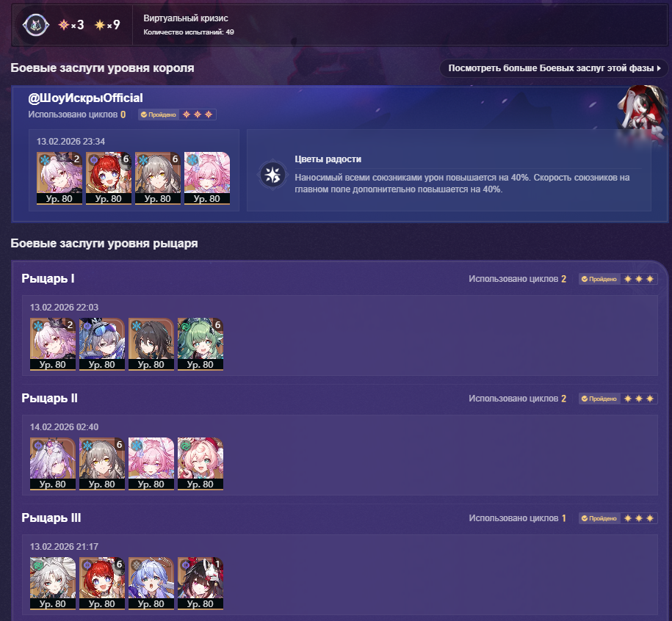This screenshot has width=672, height=621.
Task: Select the pink-haired character in king team
Action: [x=207, y=178]
